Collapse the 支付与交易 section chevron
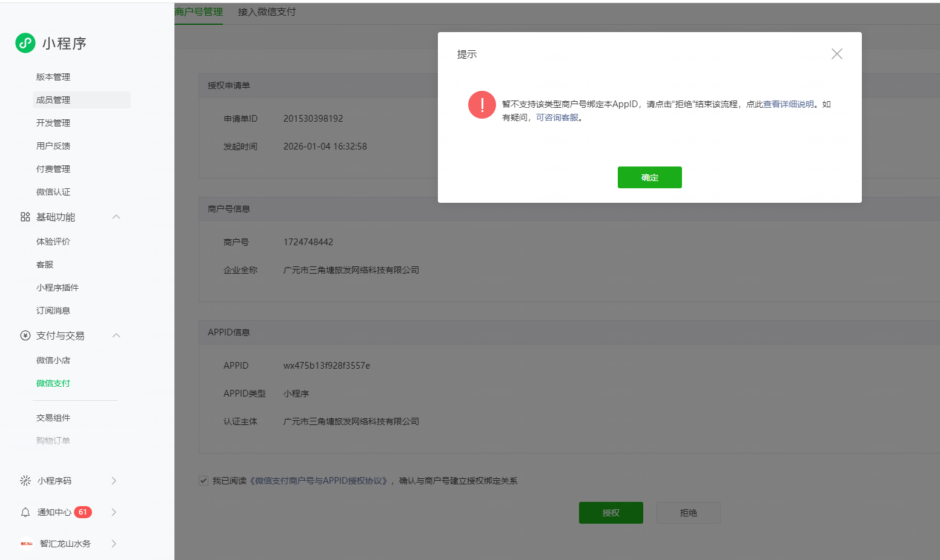This screenshot has width=940, height=560. point(116,335)
